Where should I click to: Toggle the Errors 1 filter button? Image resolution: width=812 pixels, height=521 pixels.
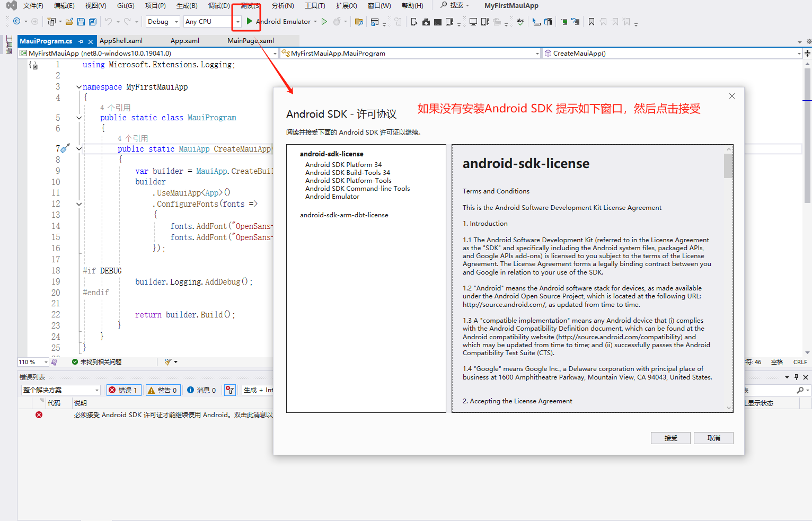[x=123, y=390]
